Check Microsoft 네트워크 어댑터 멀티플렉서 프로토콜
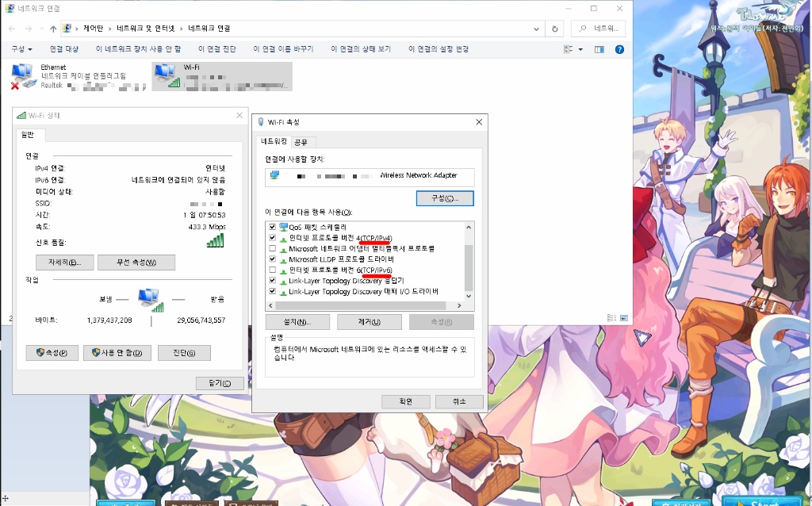812x506 pixels. (x=273, y=248)
